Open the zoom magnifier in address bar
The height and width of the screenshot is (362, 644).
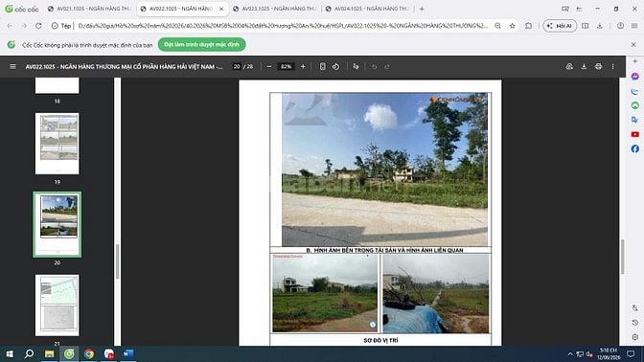point(497,26)
